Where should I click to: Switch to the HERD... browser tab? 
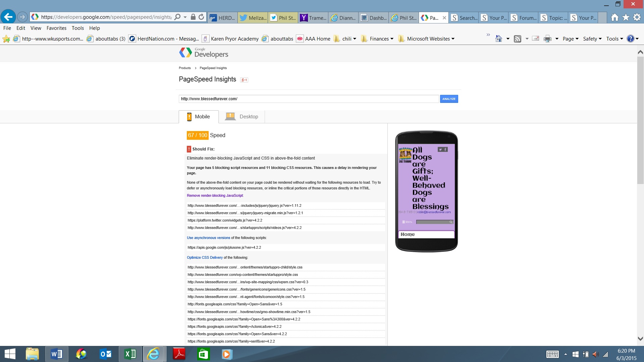click(x=223, y=18)
